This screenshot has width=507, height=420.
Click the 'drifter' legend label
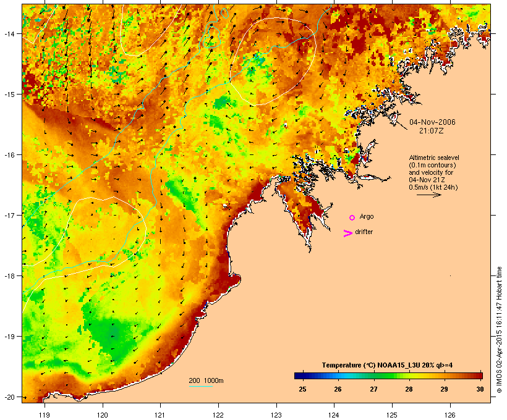point(364,232)
